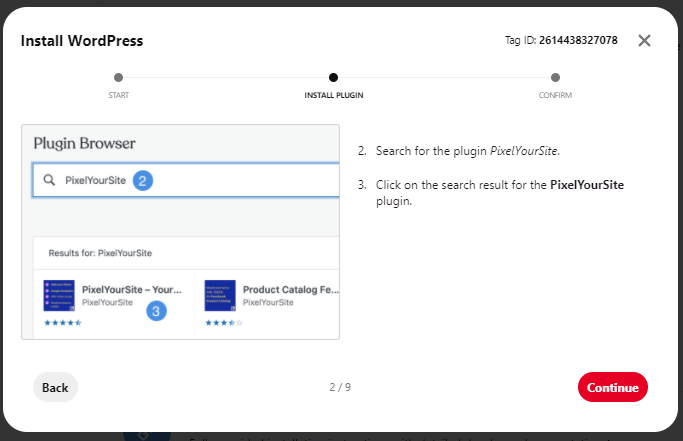Select the CONFIRM step dot
Screen dimensions: 683x441
(x=555, y=78)
